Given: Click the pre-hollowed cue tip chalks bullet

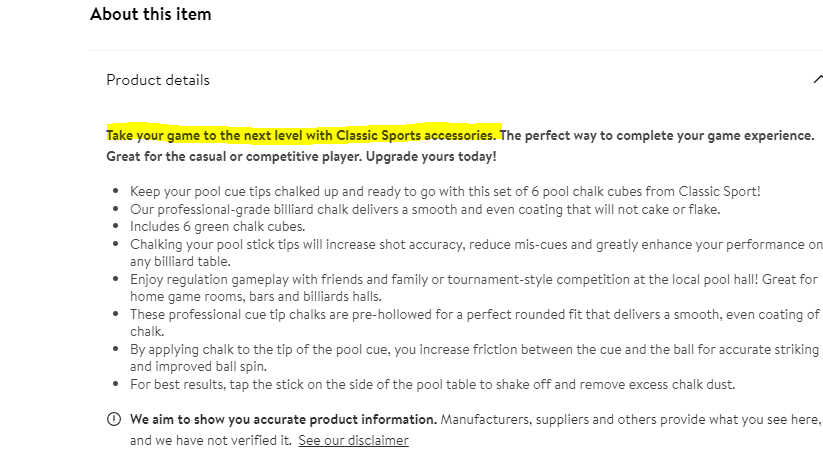Looking at the screenshot, I should point(475,322).
